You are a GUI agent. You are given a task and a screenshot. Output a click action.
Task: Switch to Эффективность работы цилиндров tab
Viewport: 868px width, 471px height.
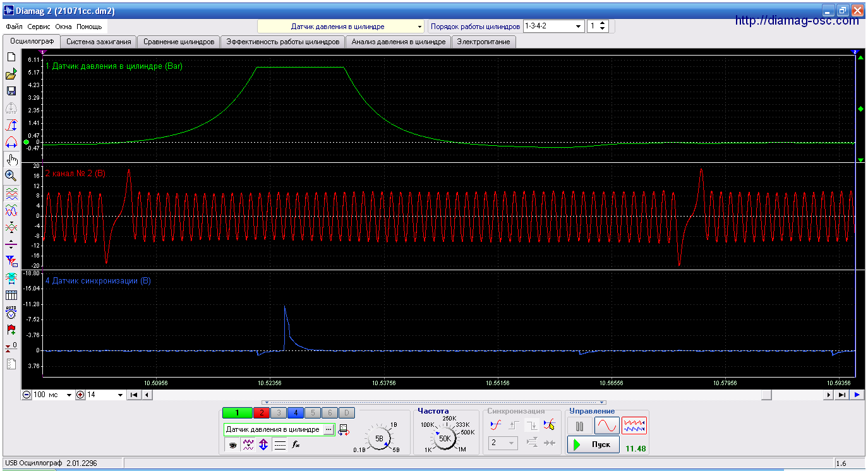pos(283,42)
